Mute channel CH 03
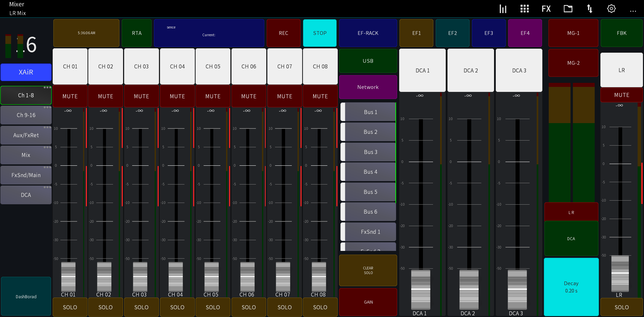The width and height of the screenshot is (644, 317). tap(141, 96)
